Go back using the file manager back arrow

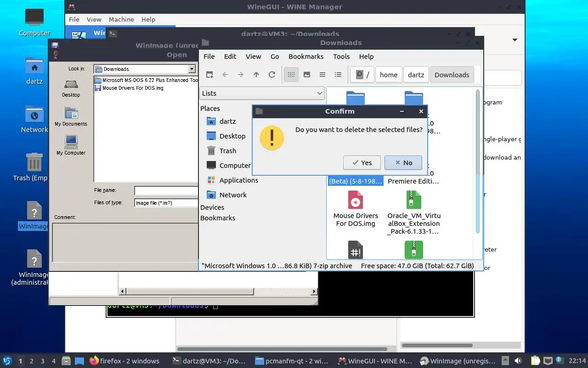(x=225, y=75)
